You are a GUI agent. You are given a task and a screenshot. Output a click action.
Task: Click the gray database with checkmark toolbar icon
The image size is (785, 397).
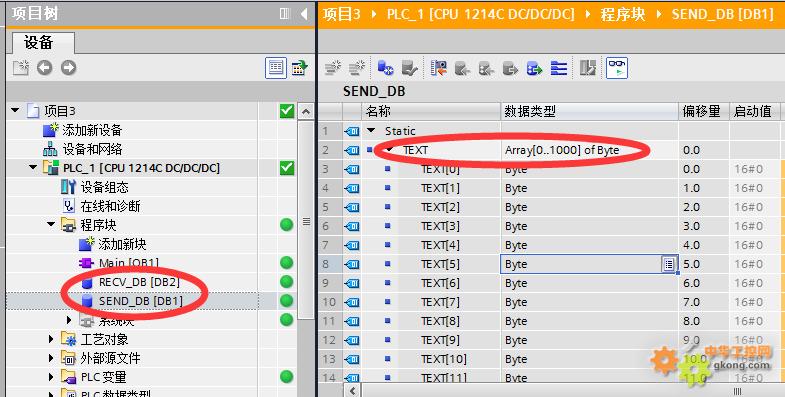410,68
